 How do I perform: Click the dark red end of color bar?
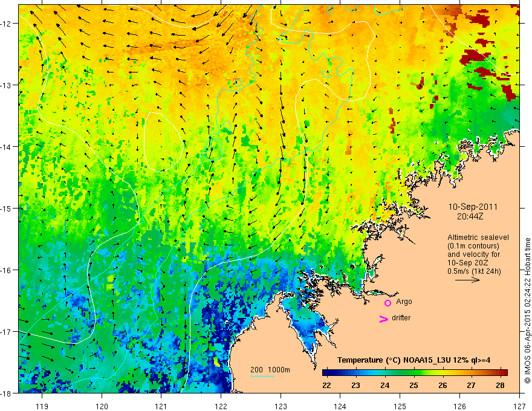[505, 372]
